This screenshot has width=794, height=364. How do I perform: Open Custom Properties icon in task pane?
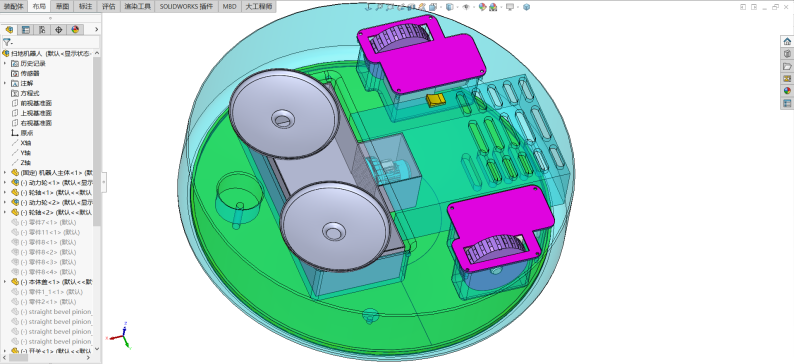[x=787, y=103]
